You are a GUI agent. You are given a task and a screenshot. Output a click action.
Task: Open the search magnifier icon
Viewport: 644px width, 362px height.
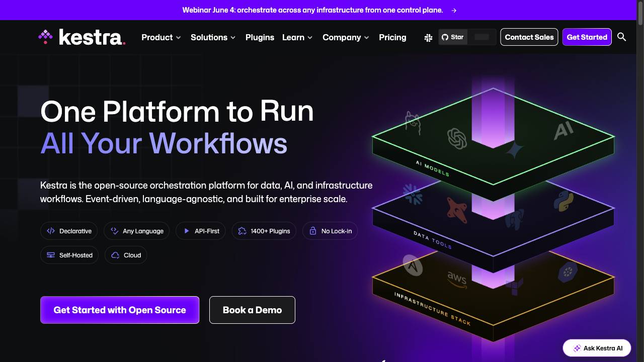point(622,37)
